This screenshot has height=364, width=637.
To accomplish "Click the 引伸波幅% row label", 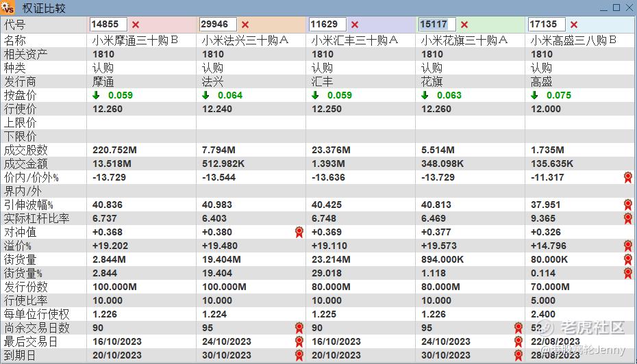I will point(29,205).
